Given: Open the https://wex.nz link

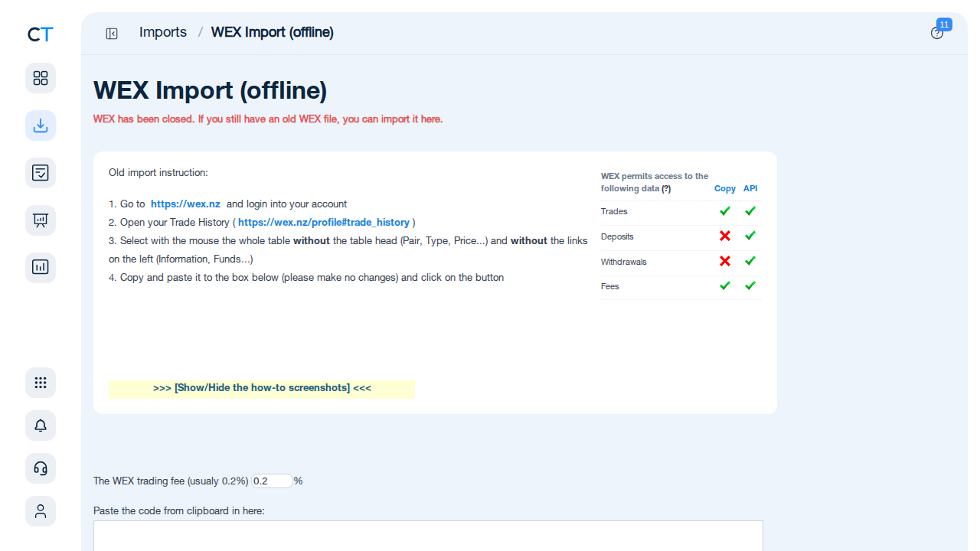Looking at the screenshot, I should tap(185, 204).
